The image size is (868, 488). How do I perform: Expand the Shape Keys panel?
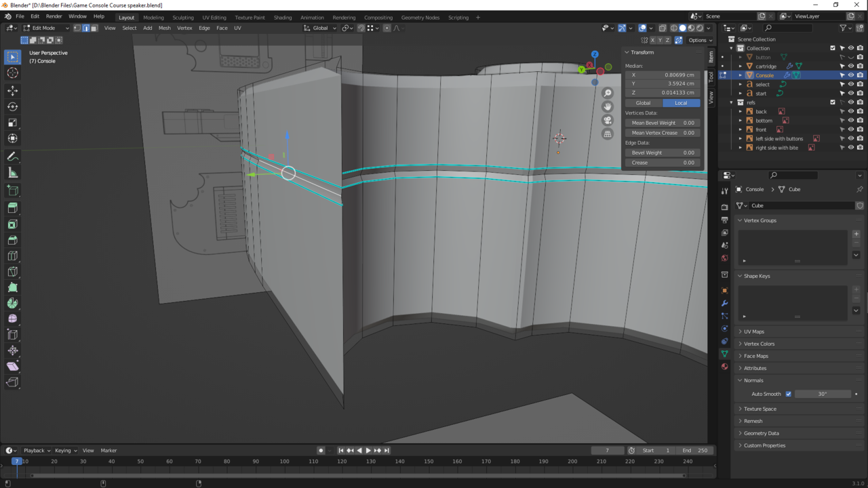tap(756, 276)
